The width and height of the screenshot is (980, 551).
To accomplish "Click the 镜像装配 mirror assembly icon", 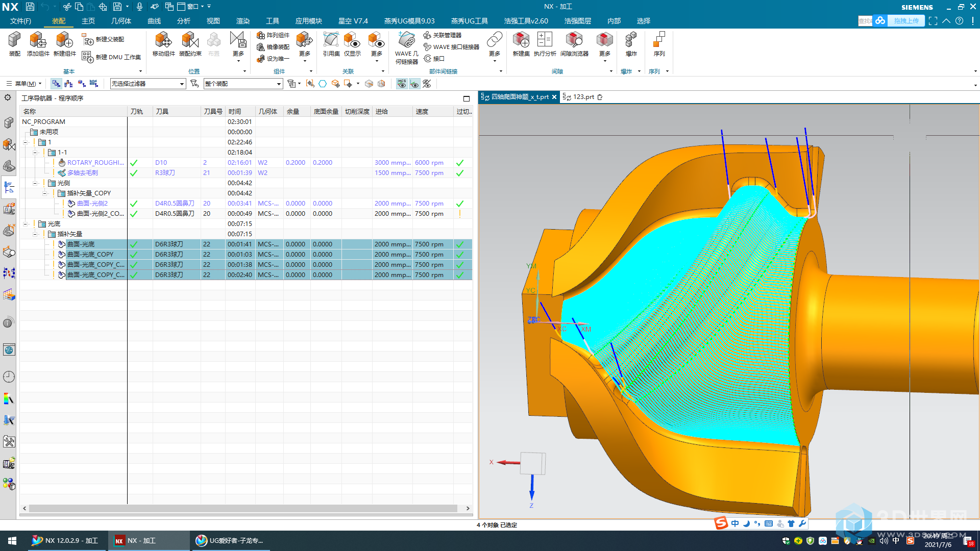I will pos(261,47).
